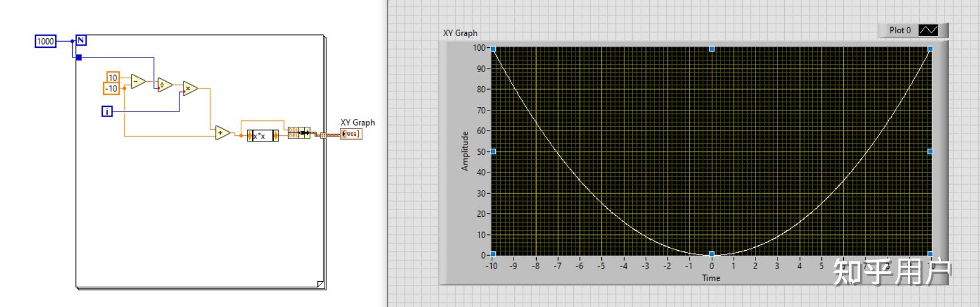The height and width of the screenshot is (307, 980).
Task: Click the 90 marker on the Amplitude scale
Action: (x=481, y=69)
